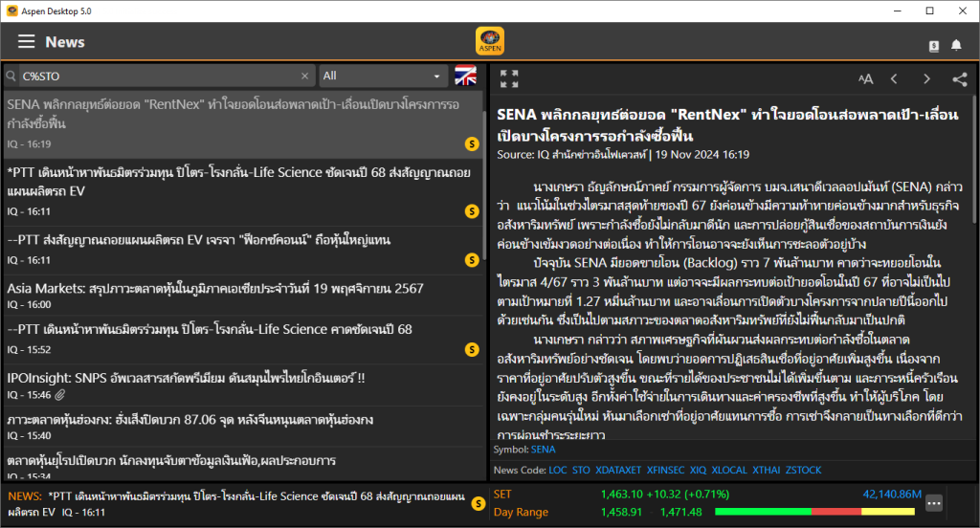Open Asia Markets headline
The height and width of the screenshot is (528, 980).
coord(242,296)
